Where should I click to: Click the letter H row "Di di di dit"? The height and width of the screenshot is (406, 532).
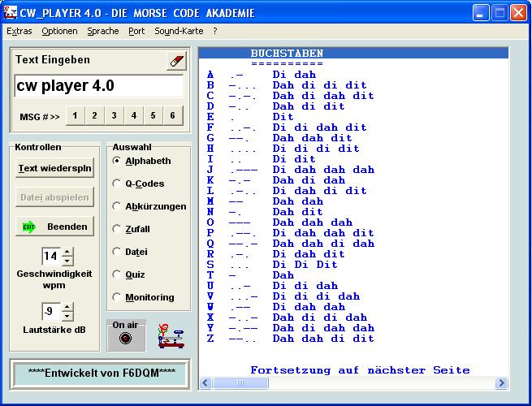[316, 149]
